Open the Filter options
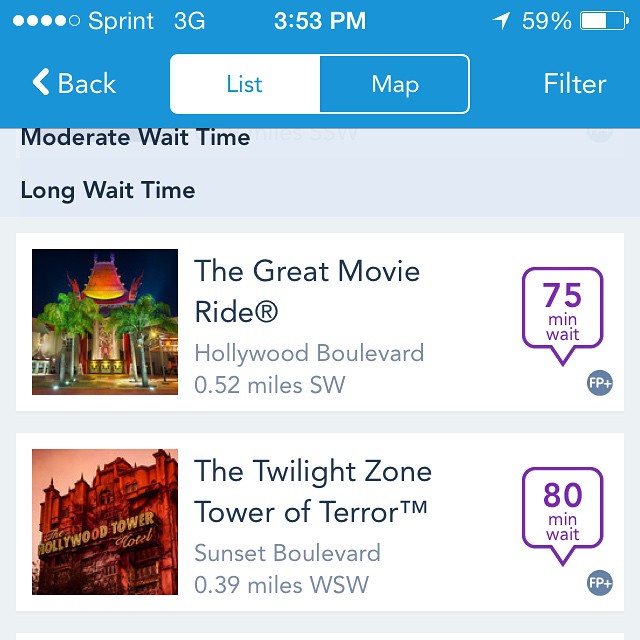 coord(575,84)
